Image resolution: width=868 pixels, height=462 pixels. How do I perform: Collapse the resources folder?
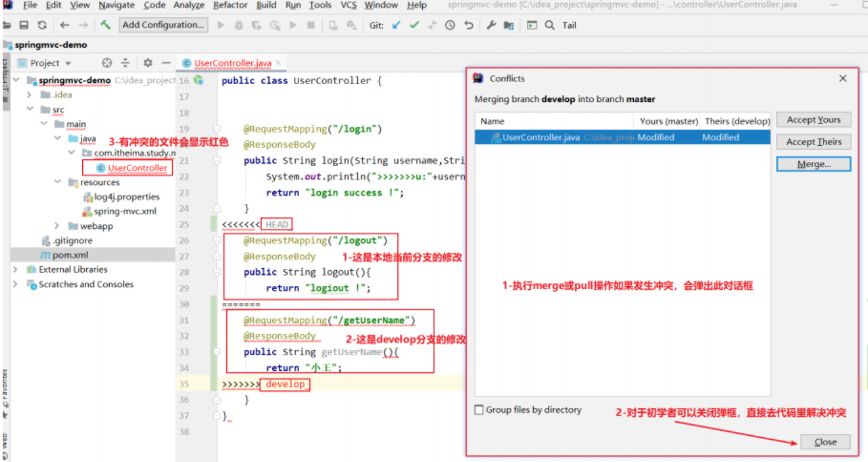pos(57,182)
